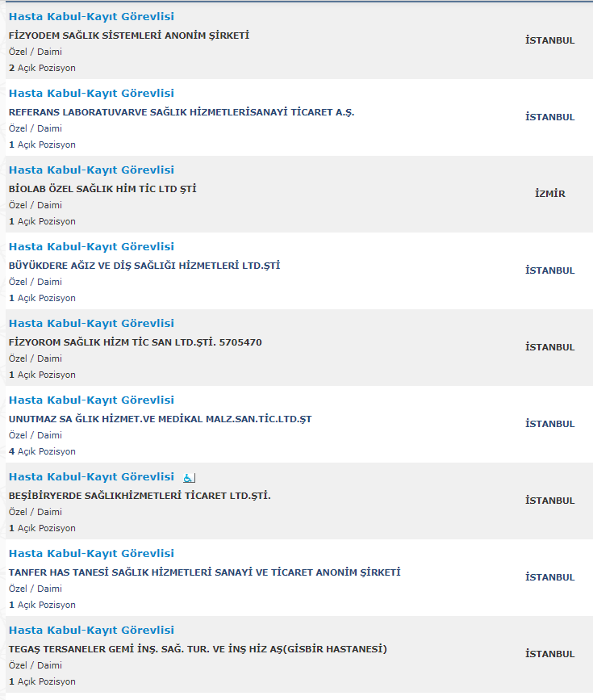Open job title for TEGAŞ TERSANELER listing
593x700 pixels.
click(x=91, y=631)
